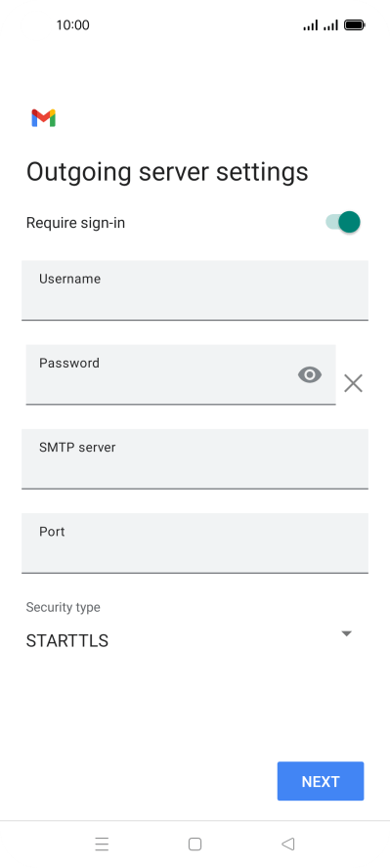Show password with the eye icon
390x868 pixels.
pos(310,375)
